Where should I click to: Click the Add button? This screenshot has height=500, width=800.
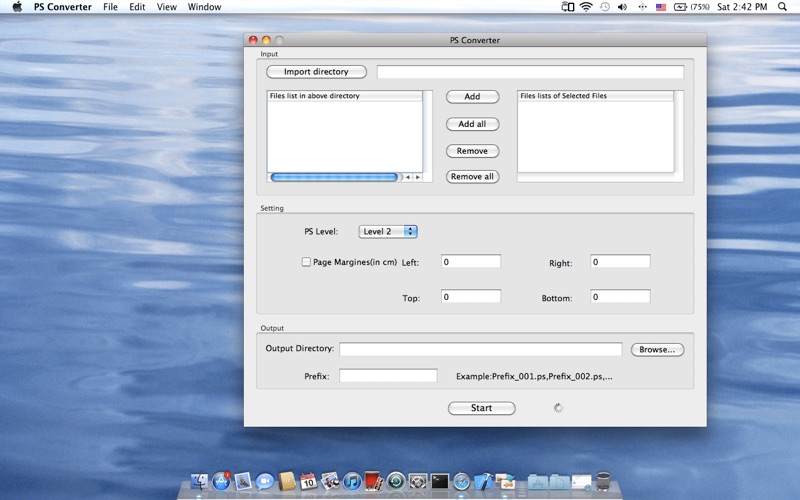(x=472, y=96)
